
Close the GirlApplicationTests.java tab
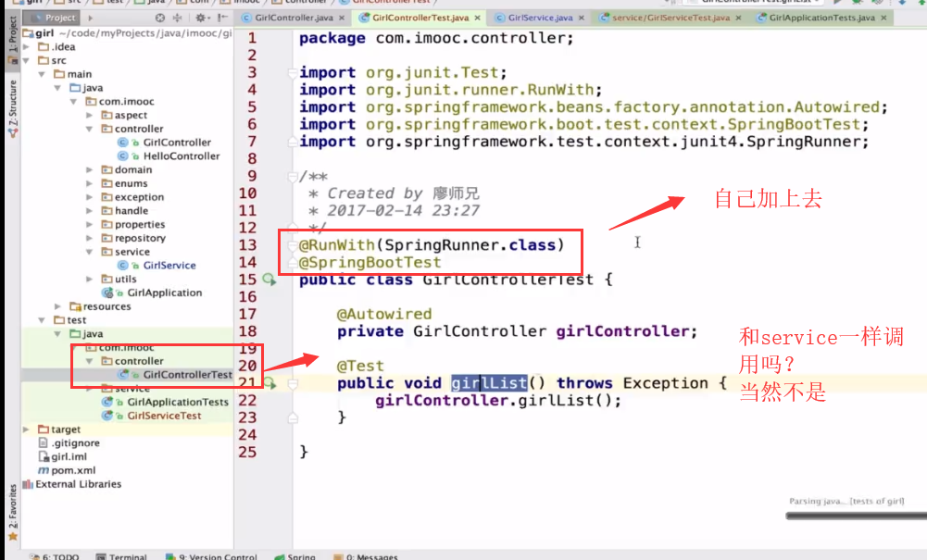(883, 18)
